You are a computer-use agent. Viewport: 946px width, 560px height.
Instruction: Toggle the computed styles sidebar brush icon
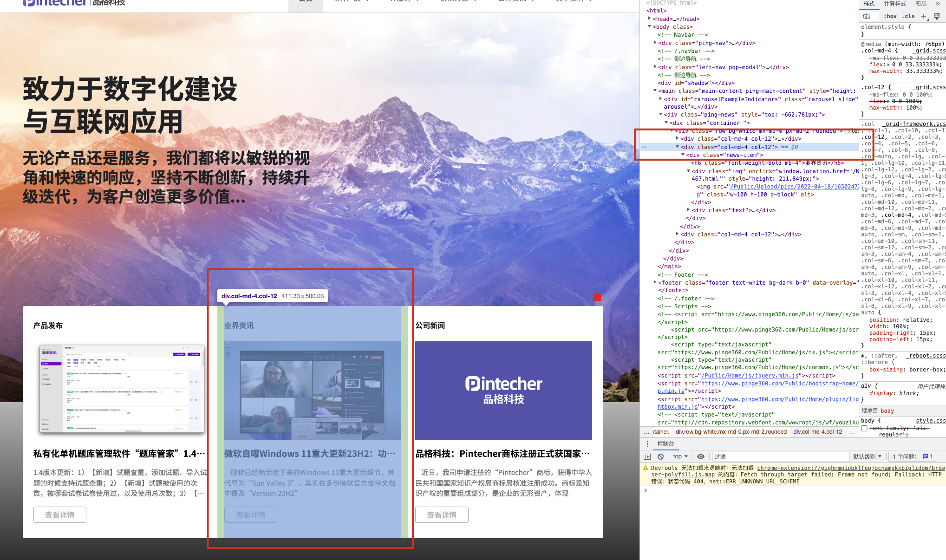point(937,16)
